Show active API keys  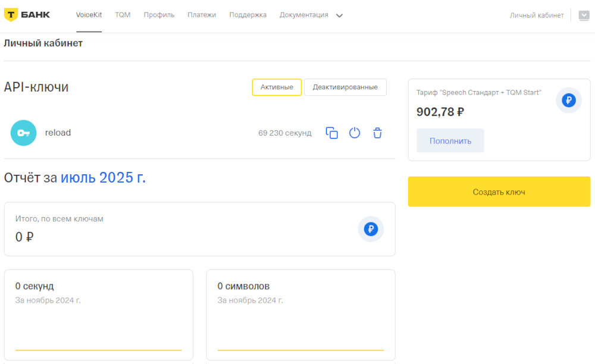277,87
